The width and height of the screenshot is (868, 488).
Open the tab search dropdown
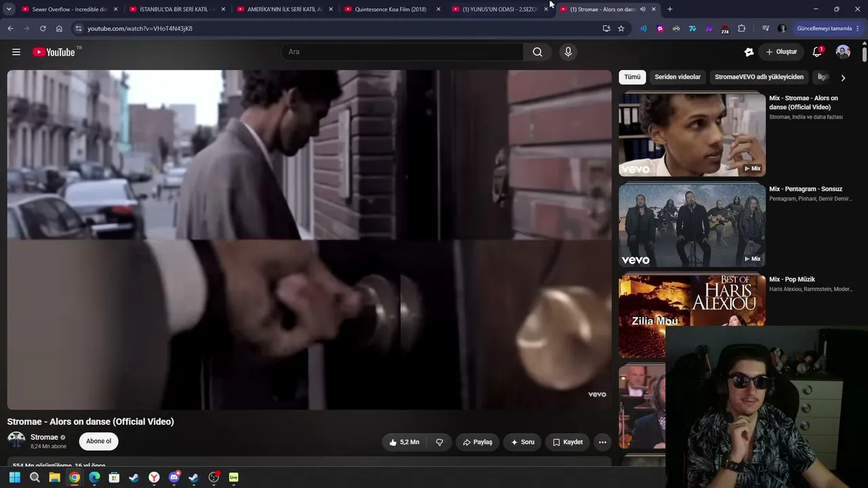tap(9, 9)
